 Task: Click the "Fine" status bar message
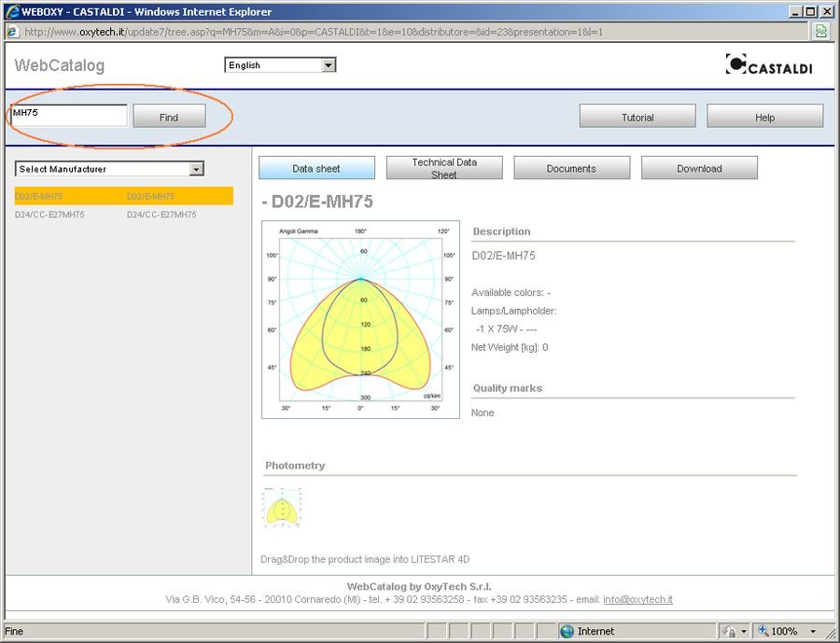(x=14, y=631)
